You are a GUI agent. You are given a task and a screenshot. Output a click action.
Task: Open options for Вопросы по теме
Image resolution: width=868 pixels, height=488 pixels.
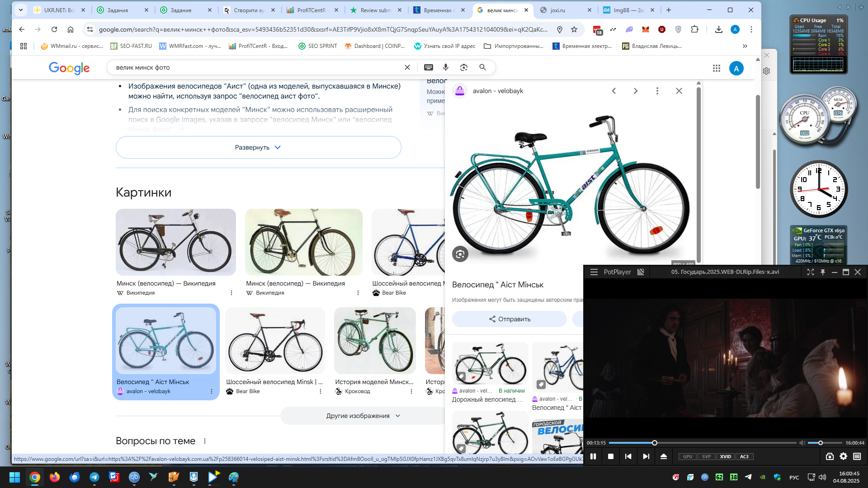[205, 441]
